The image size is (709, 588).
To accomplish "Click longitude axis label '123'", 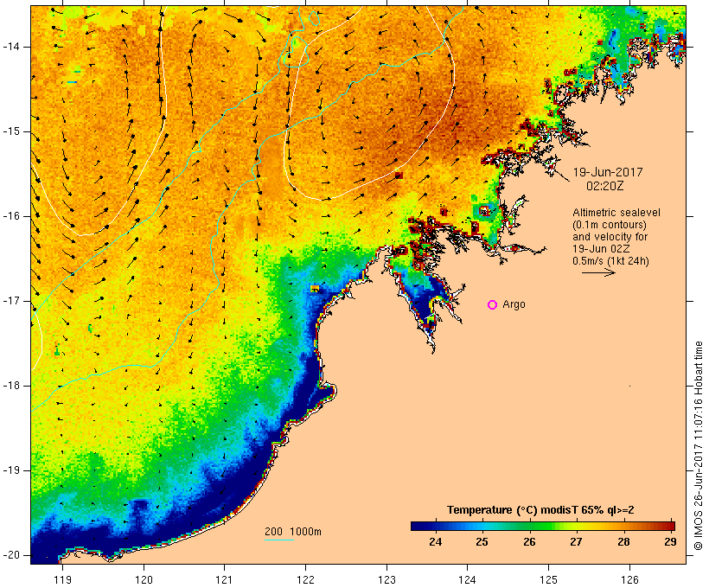I will (386, 579).
